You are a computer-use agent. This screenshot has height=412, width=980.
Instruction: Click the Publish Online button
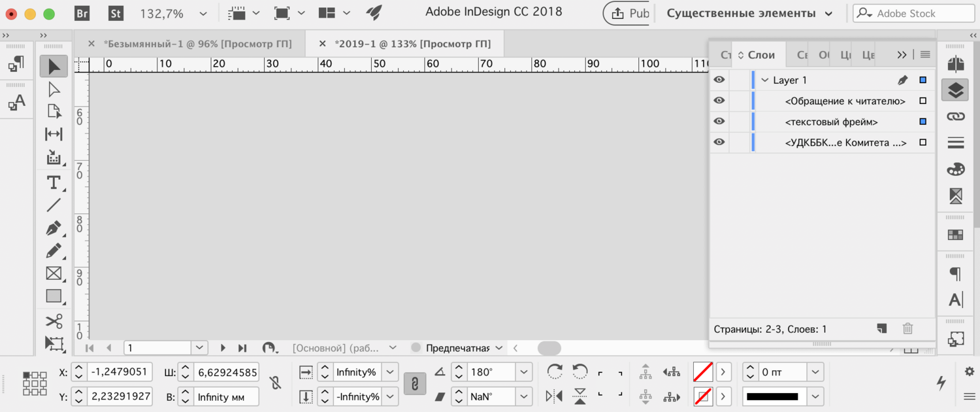(626, 13)
